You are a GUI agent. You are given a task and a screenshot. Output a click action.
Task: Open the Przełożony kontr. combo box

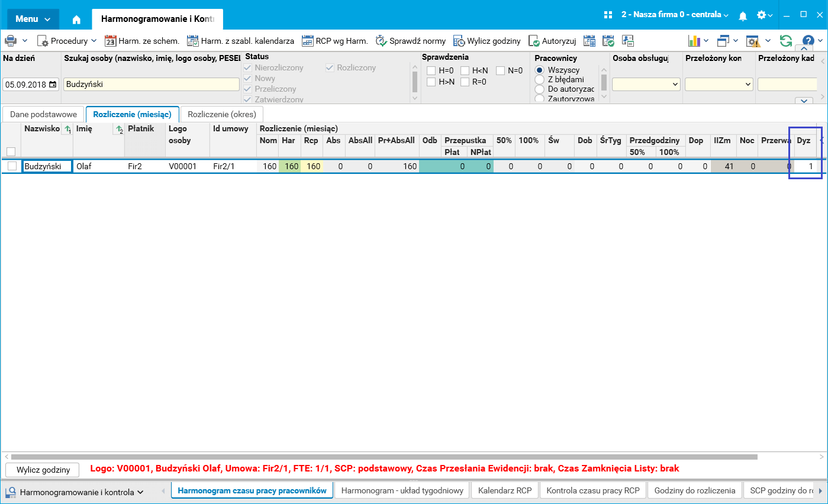click(x=719, y=85)
